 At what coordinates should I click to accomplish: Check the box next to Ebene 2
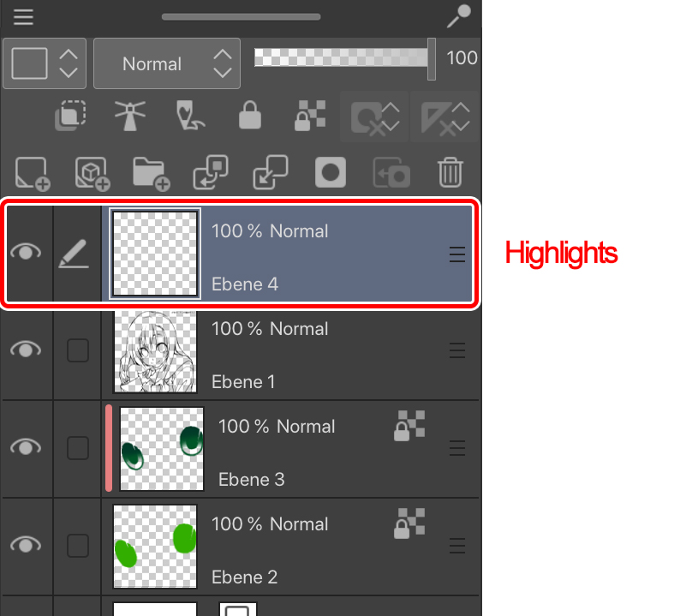pyautogui.click(x=78, y=546)
